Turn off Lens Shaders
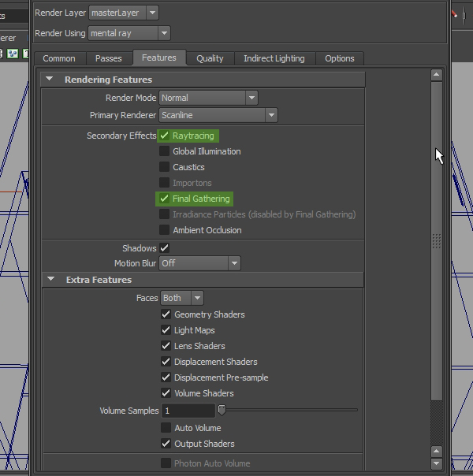Screen dimensions: 473x476 click(166, 346)
